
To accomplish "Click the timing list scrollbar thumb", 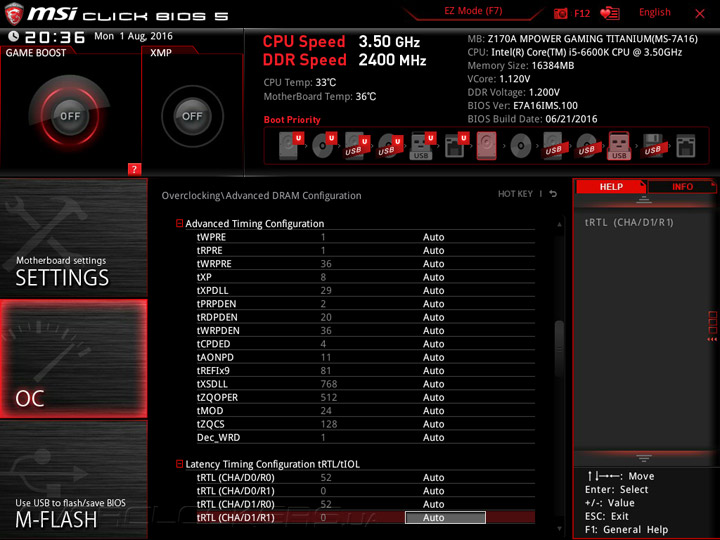I will pyautogui.click(x=559, y=347).
